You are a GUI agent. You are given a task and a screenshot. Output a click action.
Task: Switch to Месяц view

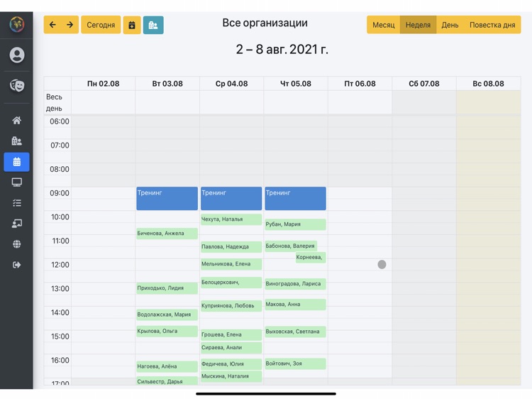point(383,25)
